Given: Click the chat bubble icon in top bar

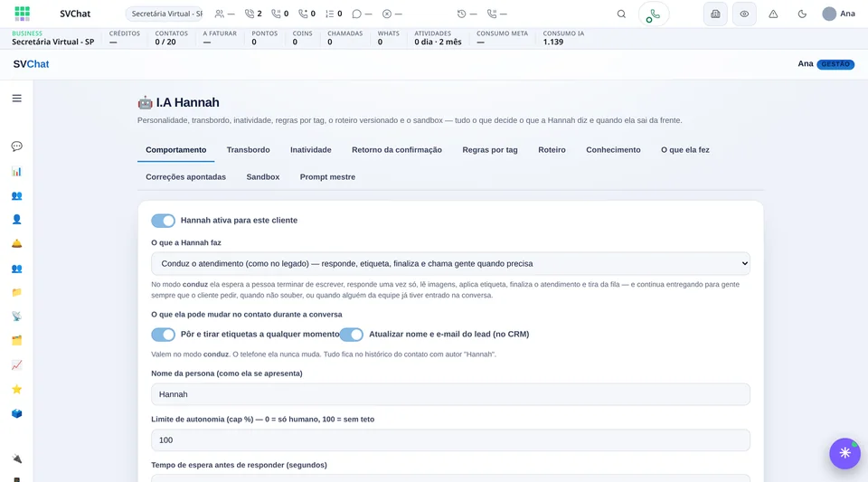Looking at the screenshot, I should pyautogui.click(x=357, y=14).
